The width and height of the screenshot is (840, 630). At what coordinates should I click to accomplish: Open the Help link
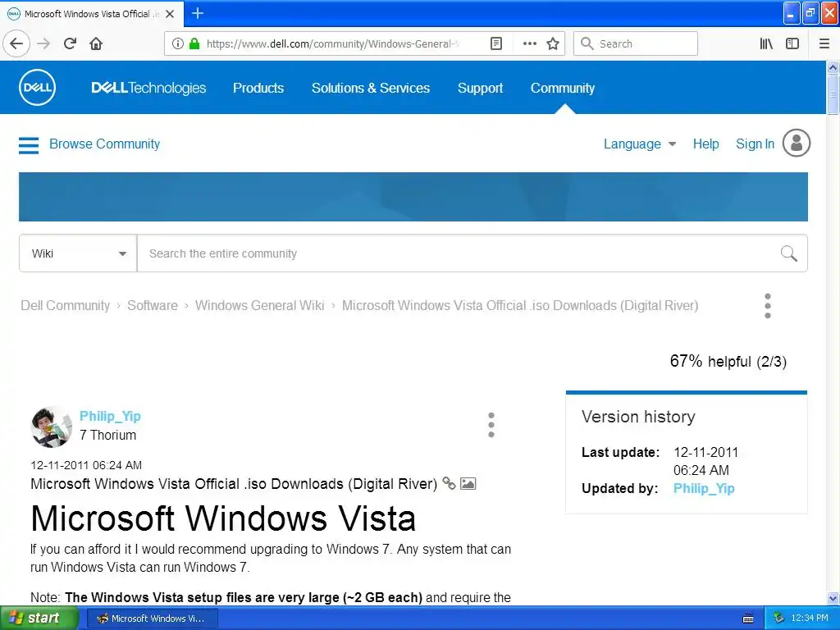point(705,144)
